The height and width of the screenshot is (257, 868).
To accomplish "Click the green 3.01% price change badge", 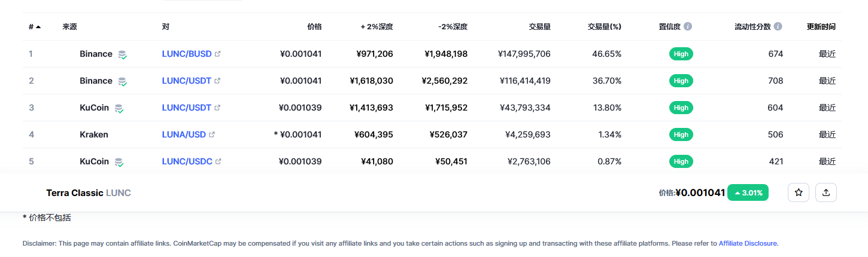I will pos(748,192).
